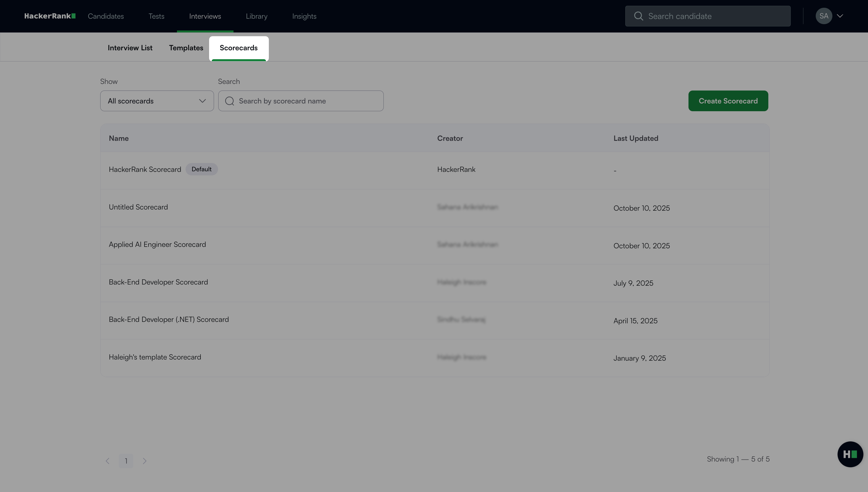Go to next page arrow
Viewport: 868px width, 492px height.
(x=144, y=461)
